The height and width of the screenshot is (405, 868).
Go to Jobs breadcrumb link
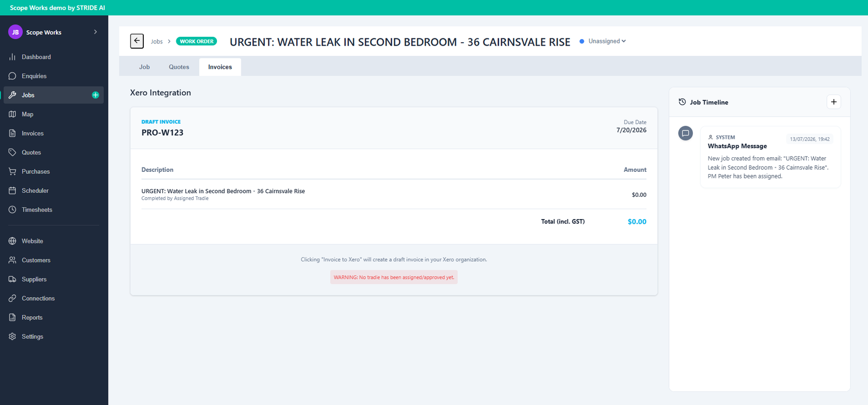pyautogui.click(x=157, y=42)
